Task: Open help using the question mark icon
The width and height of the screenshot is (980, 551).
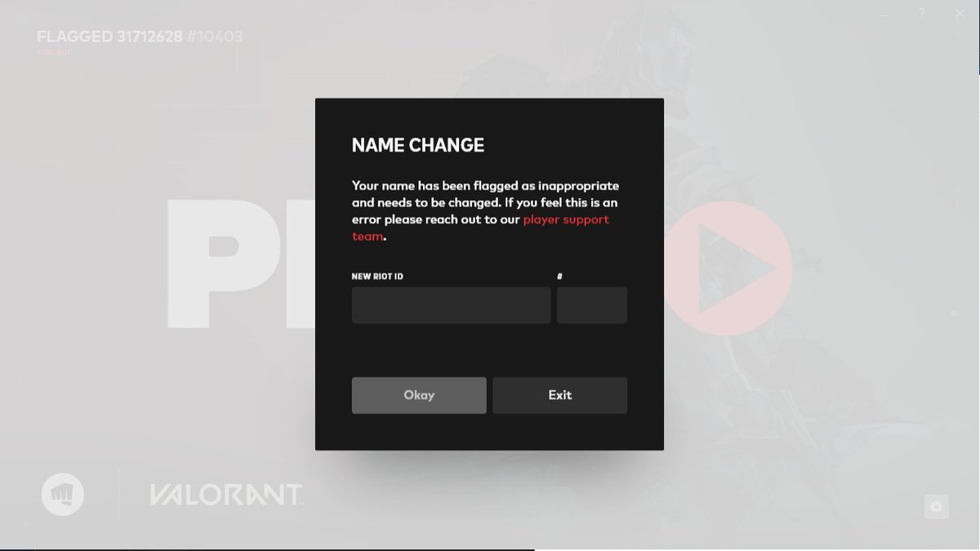Action: 921,12
